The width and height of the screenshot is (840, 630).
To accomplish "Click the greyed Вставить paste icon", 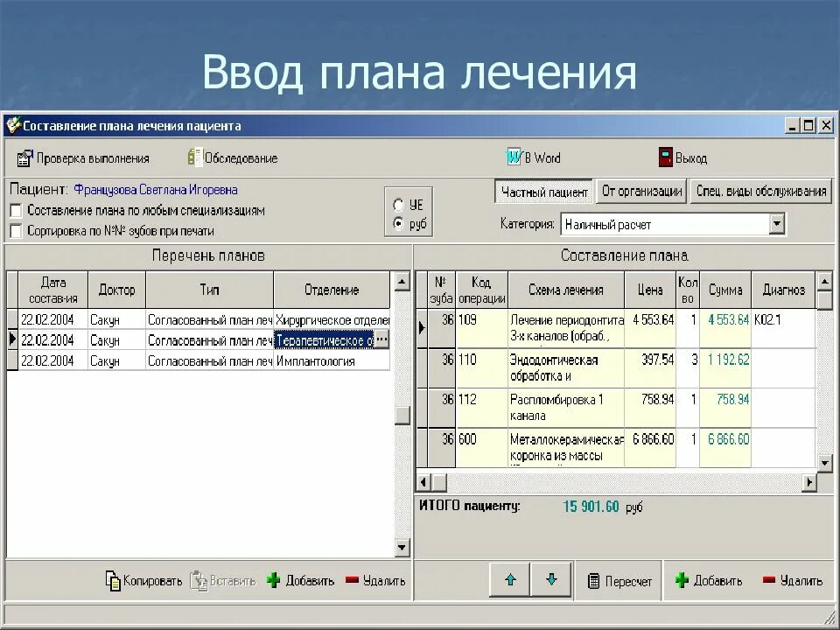I will pos(199,581).
